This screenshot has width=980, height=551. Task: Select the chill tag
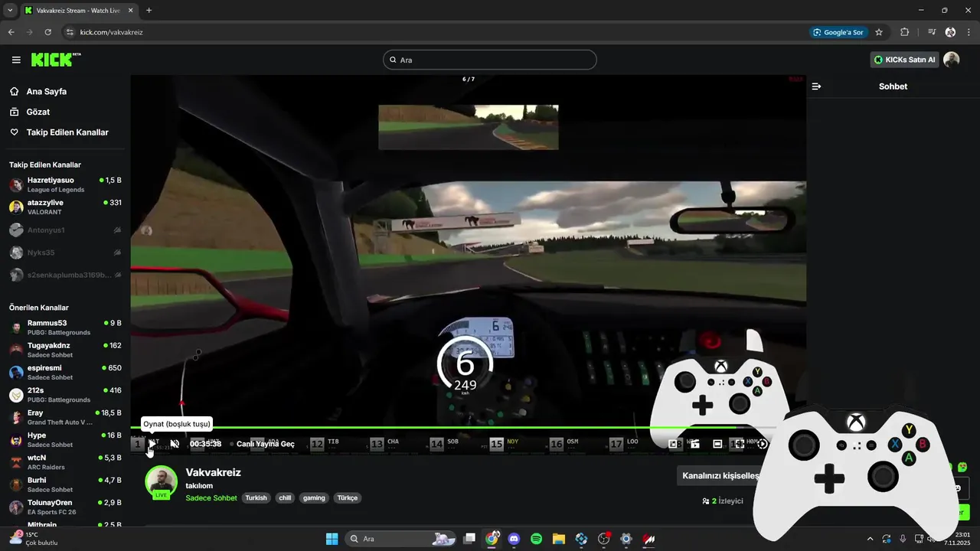pos(285,497)
